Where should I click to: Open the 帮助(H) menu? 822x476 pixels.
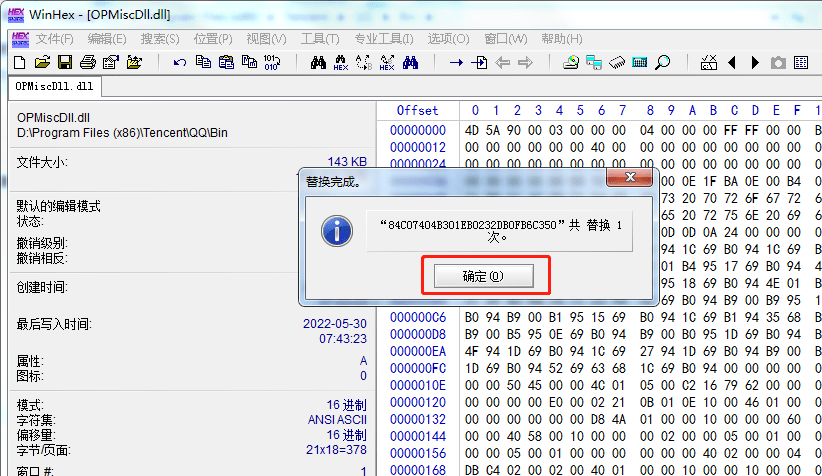pyautogui.click(x=561, y=39)
